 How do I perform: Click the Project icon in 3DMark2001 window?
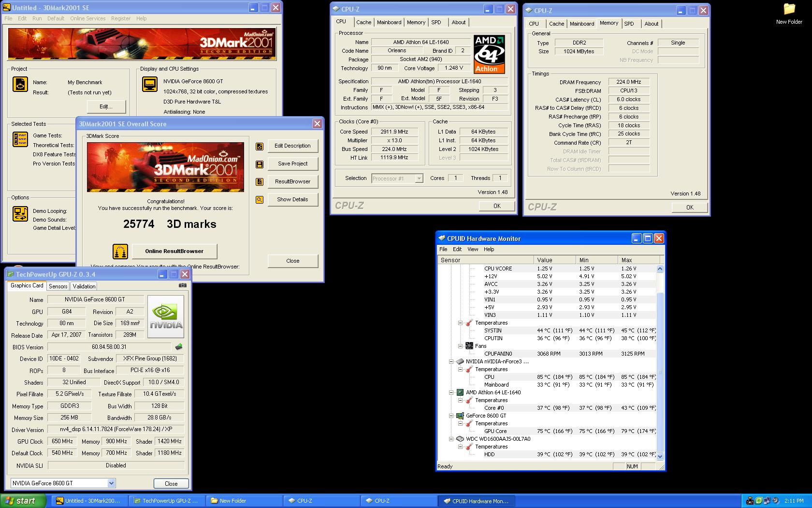coord(20,84)
